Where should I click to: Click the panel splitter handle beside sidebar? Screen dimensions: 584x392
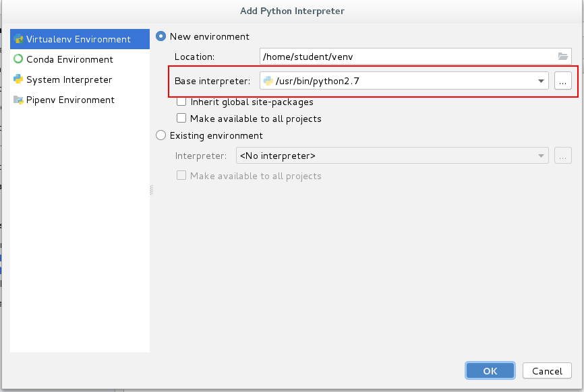pyautogui.click(x=152, y=191)
